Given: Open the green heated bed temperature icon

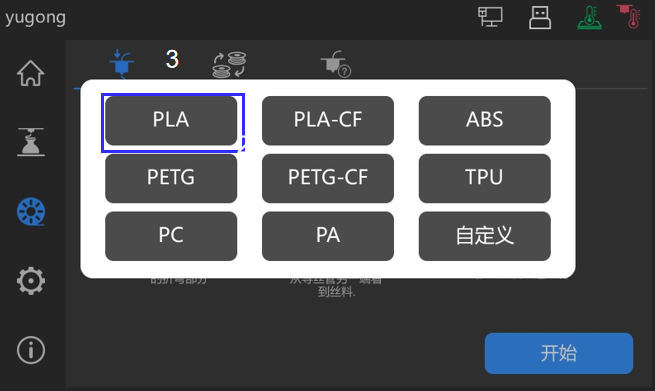Looking at the screenshot, I should click(589, 18).
